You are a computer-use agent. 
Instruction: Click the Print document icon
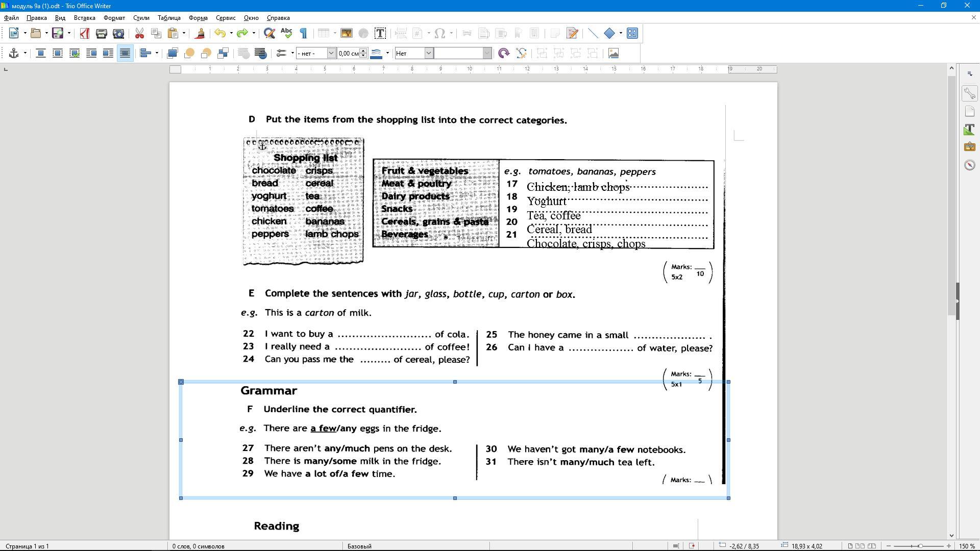click(x=102, y=34)
